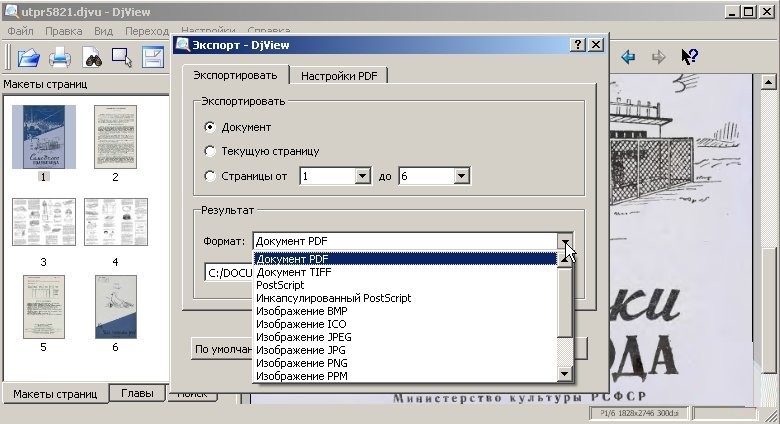Choose Изображение JPEG format
The height and width of the screenshot is (424, 780).
(405, 337)
